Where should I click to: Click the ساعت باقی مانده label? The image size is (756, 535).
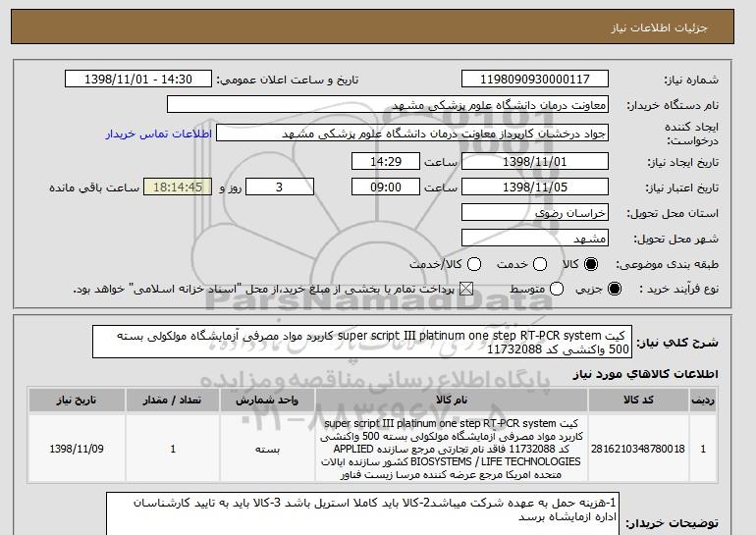coord(94,187)
